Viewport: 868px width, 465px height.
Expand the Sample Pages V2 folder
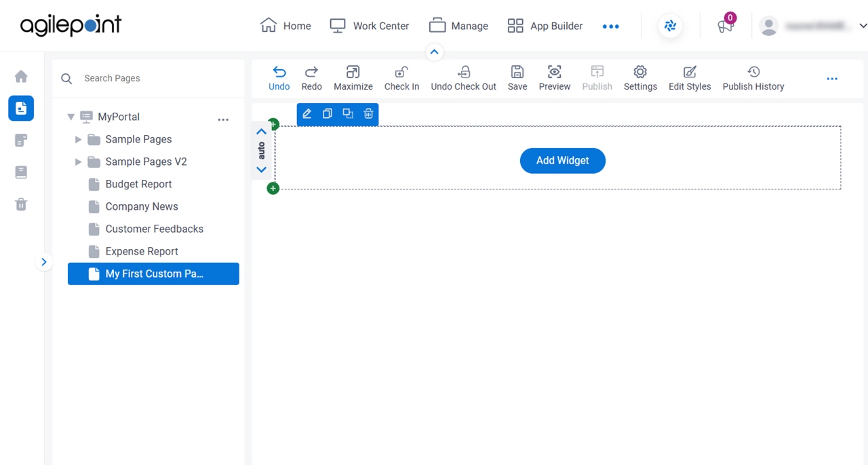pos(78,162)
